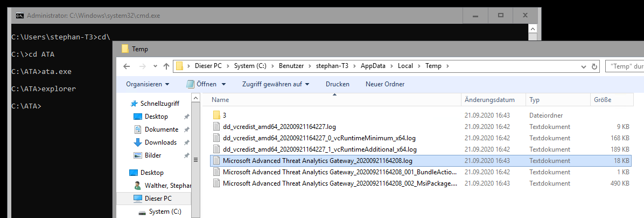Open the Organisieren menu

[148, 84]
